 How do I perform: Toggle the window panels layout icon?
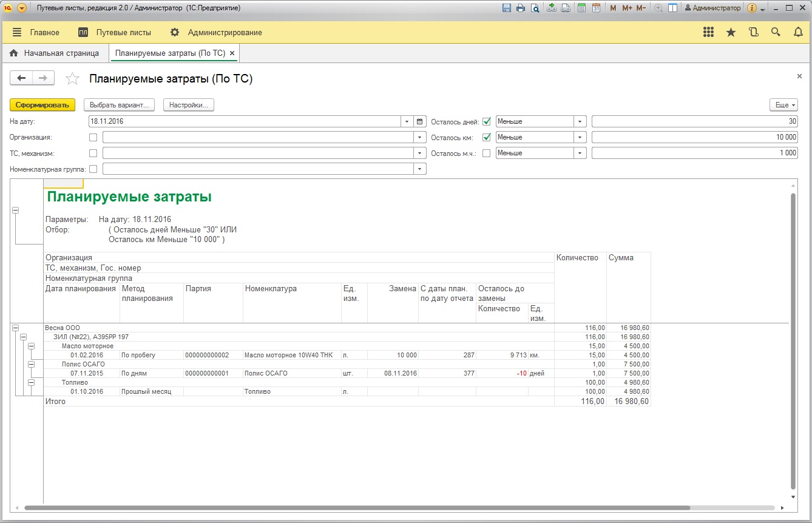pos(672,8)
